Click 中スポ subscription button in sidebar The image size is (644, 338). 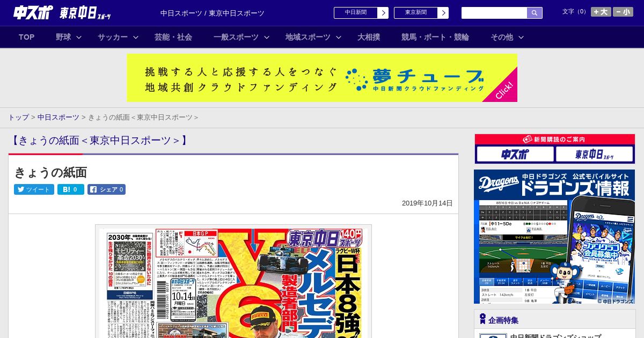pyautogui.click(x=515, y=155)
